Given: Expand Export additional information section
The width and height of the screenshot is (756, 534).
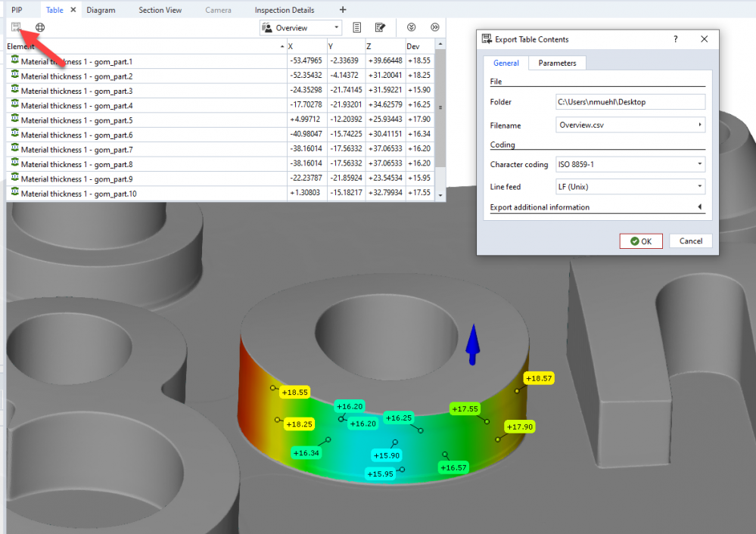Looking at the screenshot, I should click(699, 206).
